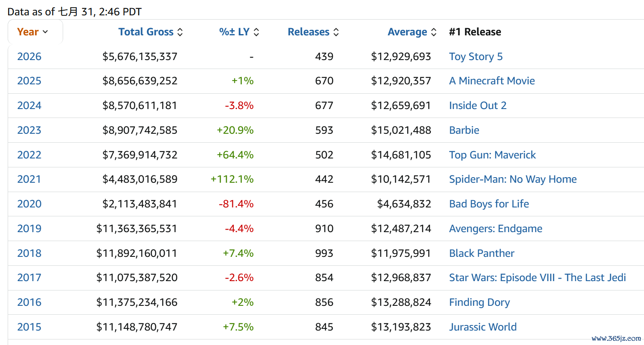Click total gross $7,369,914,732

(x=140, y=155)
